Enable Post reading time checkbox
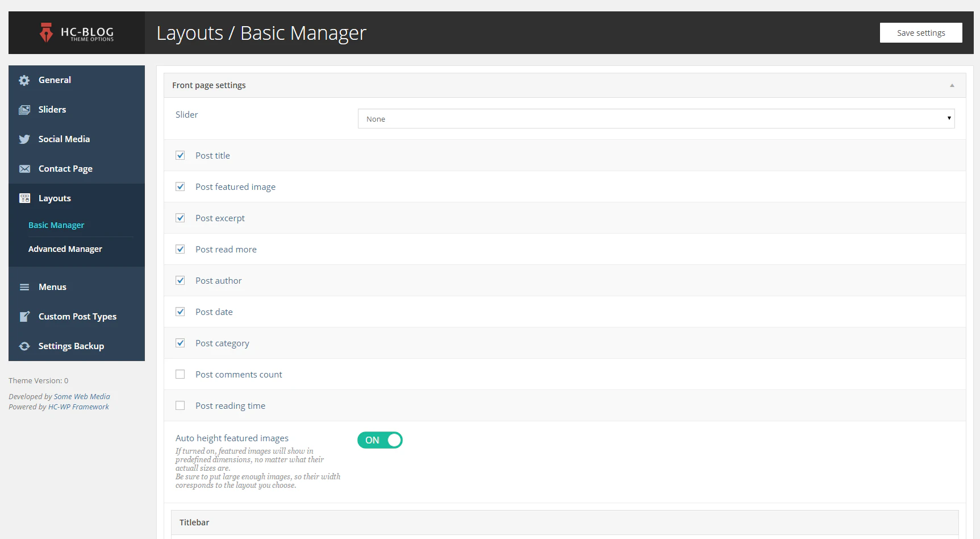The height and width of the screenshot is (539, 980). click(x=180, y=405)
